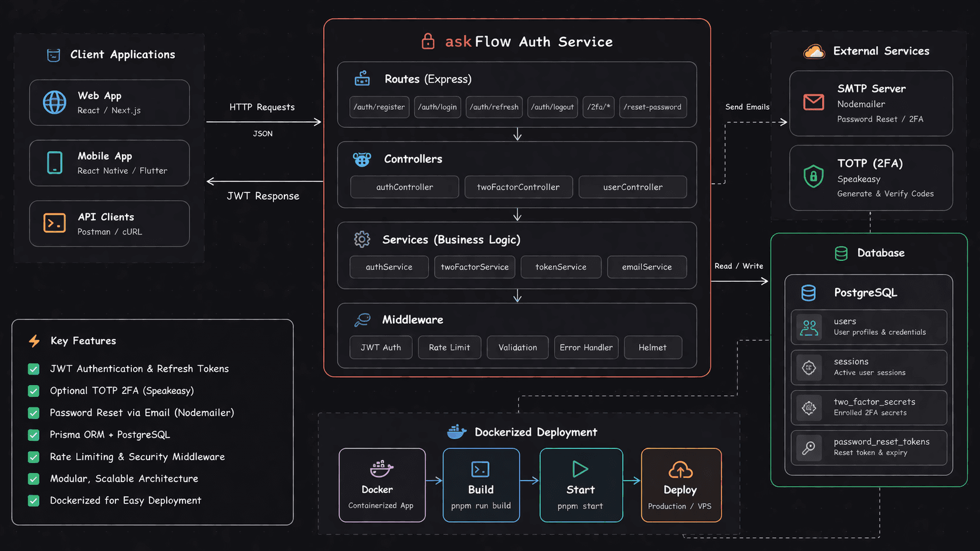Image resolution: width=980 pixels, height=551 pixels.
Task: Click the Start card play icon
Action: coord(580,469)
